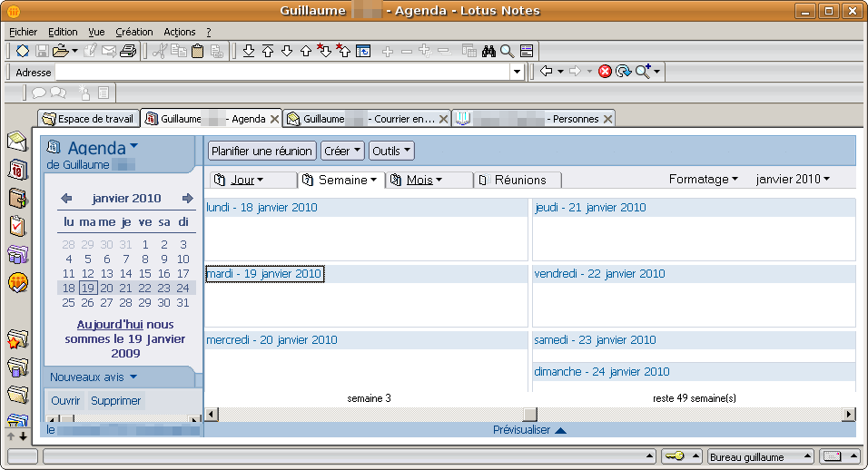
Task: Click the go back arrow icon
Action: click(x=546, y=72)
